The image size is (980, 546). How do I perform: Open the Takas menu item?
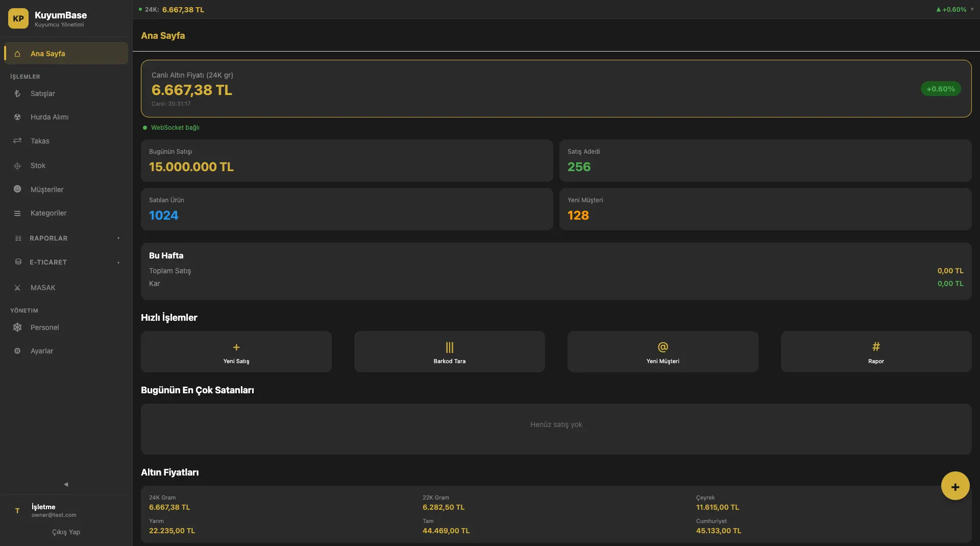[66, 141]
